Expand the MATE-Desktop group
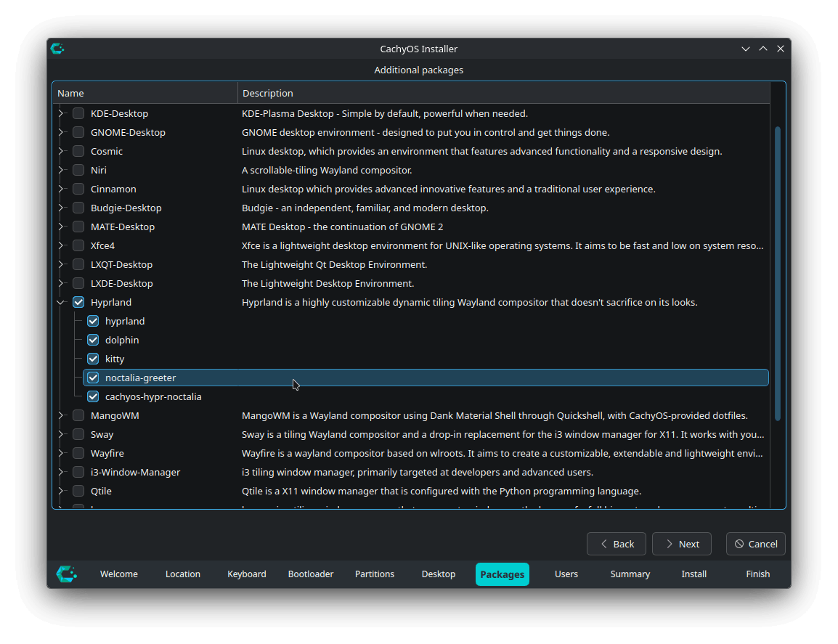Image resolution: width=838 pixels, height=644 pixels. [x=61, y=227]
